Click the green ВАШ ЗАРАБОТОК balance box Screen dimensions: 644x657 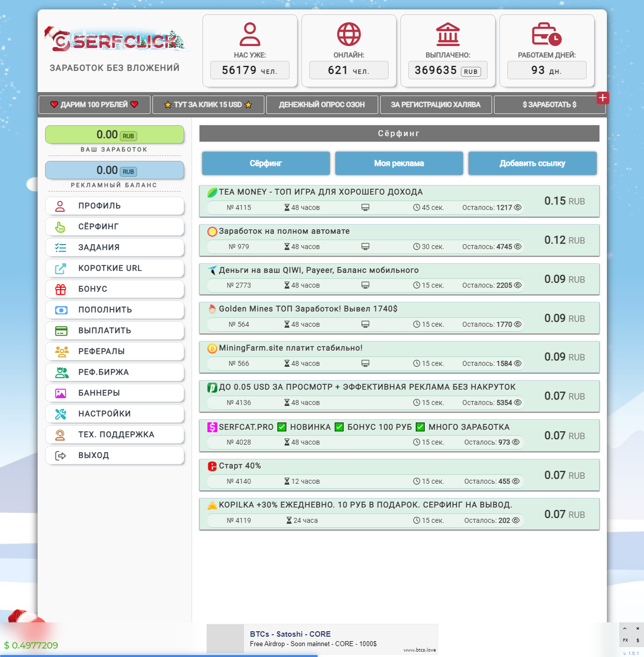[x=115, y=135]
